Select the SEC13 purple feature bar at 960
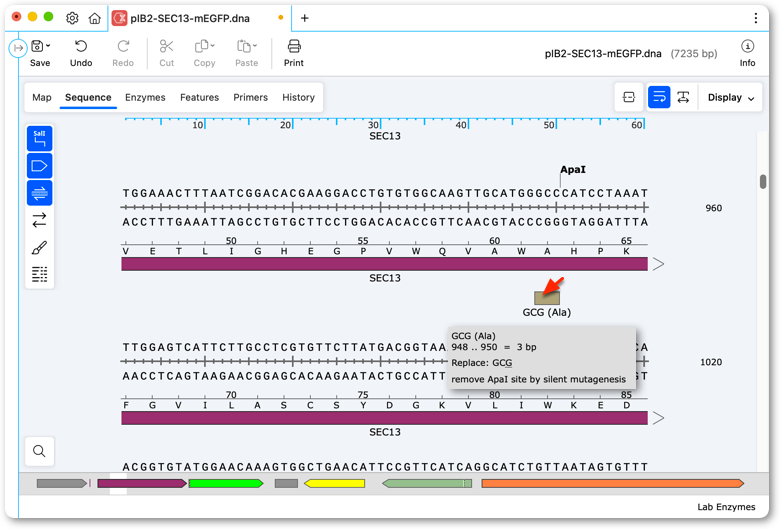The image size is (780, 529). point(385,264)
